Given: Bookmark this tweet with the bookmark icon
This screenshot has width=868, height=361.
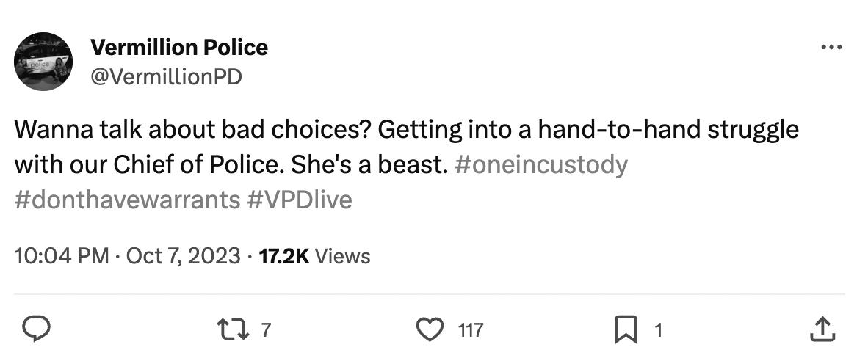Looking at the screenshot, I should [x=625, y=330].
